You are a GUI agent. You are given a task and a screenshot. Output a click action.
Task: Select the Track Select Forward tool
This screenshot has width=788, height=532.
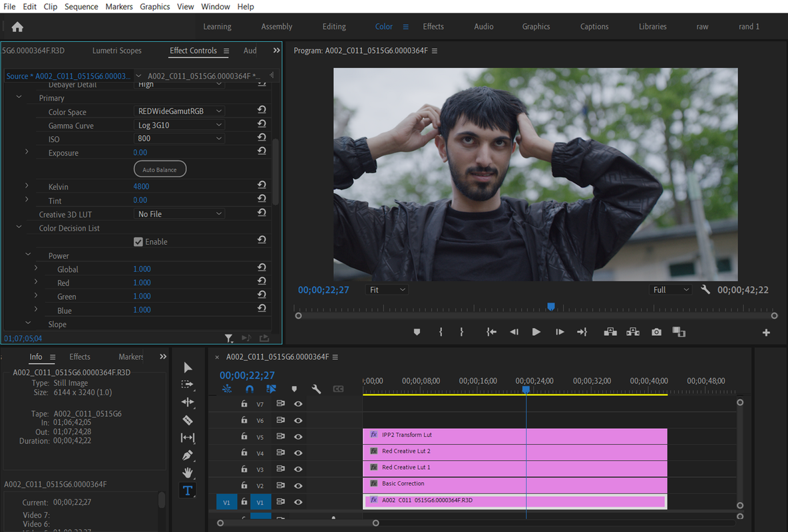coord(188,385)
